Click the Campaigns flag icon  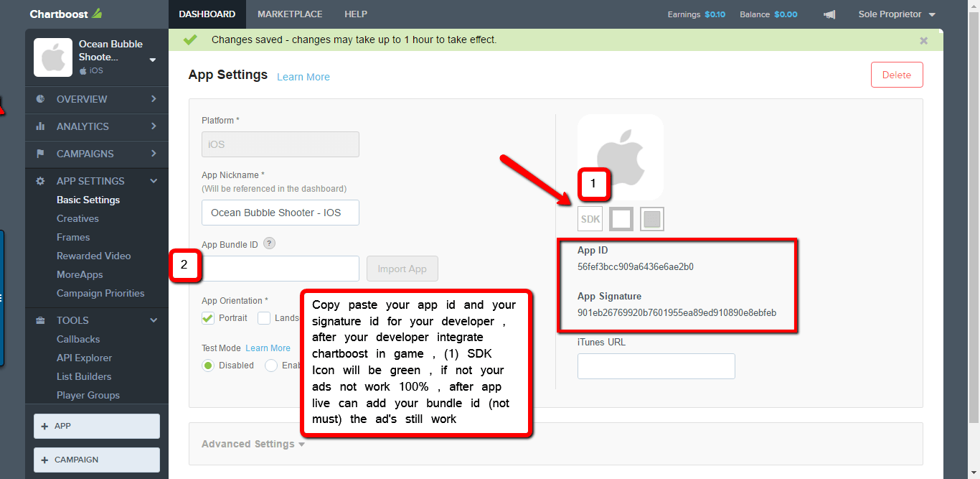(x=41, y=154)
